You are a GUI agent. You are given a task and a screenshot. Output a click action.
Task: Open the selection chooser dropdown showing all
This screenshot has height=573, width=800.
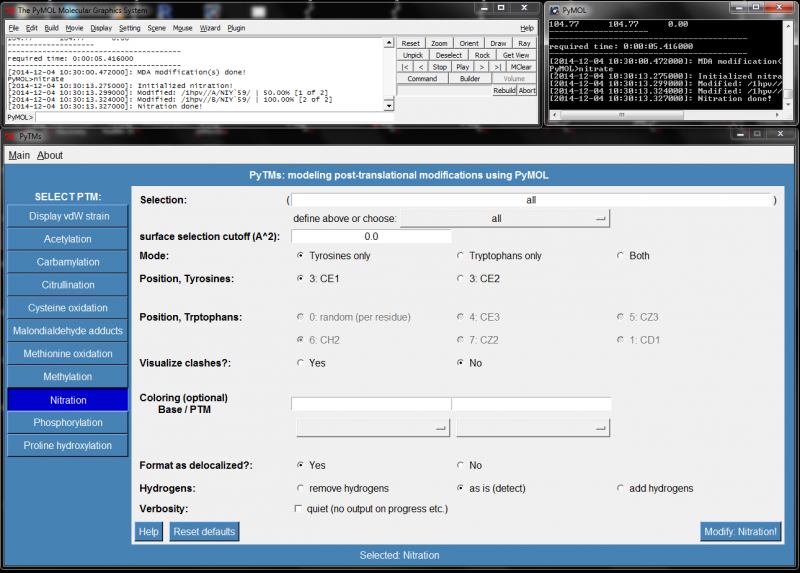[504, 218]
